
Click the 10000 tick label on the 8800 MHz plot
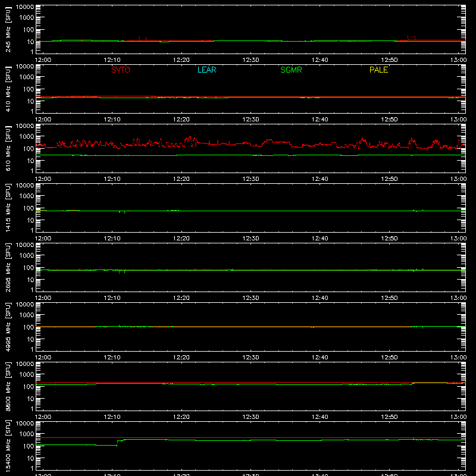(x=25, y=364)
